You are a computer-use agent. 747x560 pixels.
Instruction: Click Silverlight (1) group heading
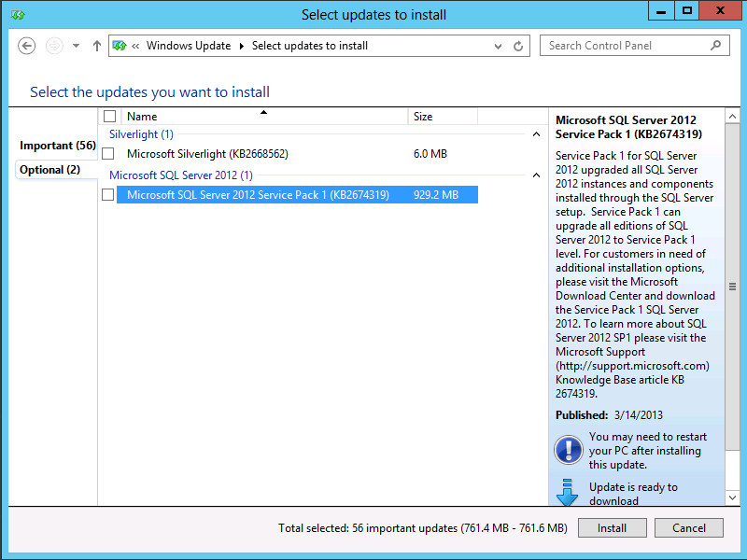(142, 134)
